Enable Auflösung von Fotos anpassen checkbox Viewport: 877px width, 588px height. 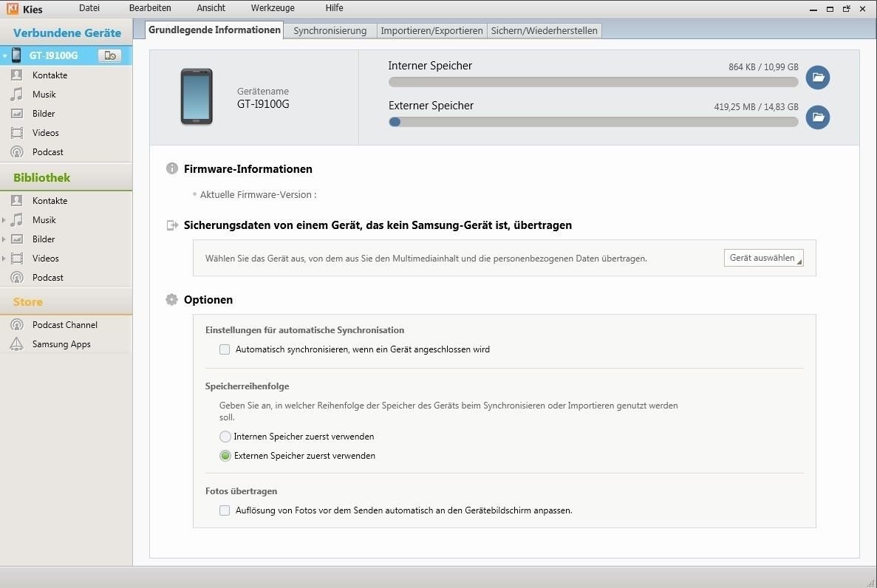[225, 510]
